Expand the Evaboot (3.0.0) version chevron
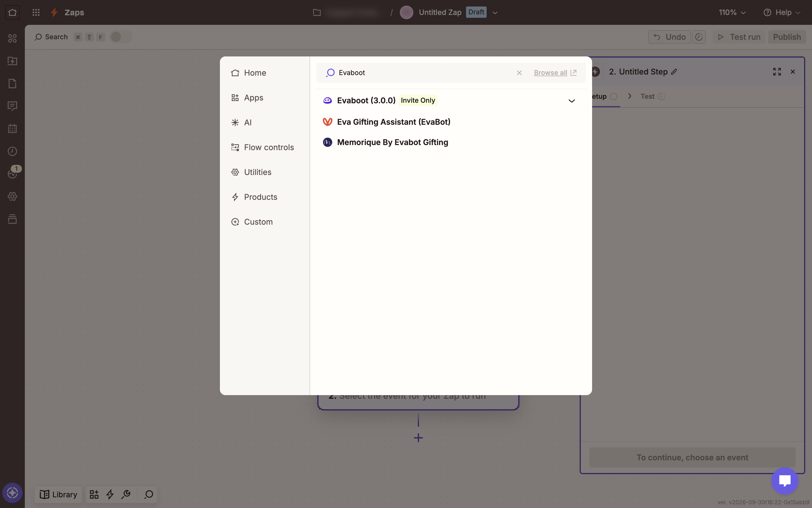The image size is (812, 508). pyautogui.click(x=572, y=101)
